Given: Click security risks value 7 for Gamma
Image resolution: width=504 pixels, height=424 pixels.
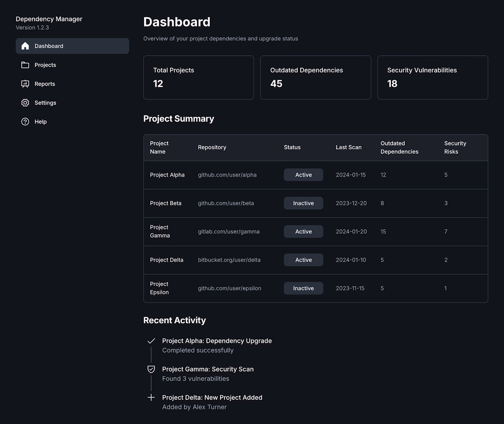Looking at the screenshot, I should [446, 231].
